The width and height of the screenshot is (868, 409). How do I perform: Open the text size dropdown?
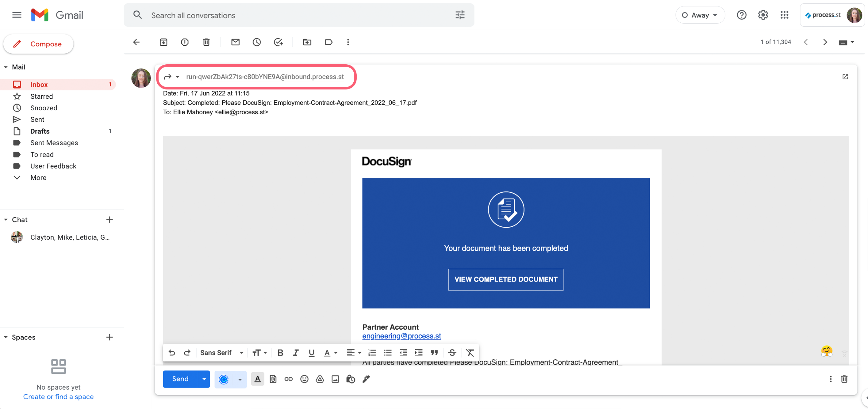click(259, 352)
